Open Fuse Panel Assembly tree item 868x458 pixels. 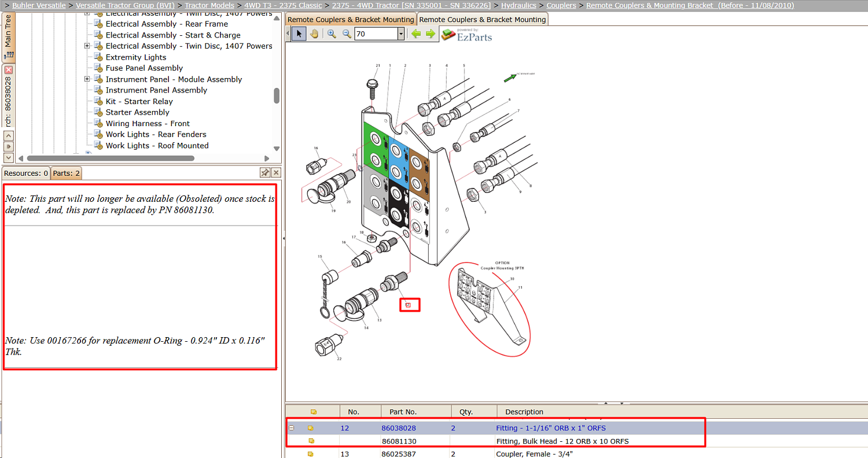144,68
